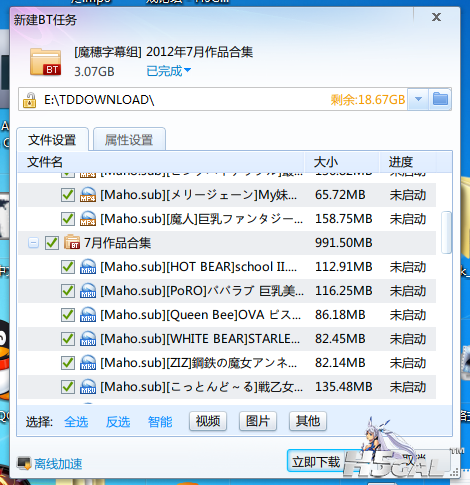Uncheck the メリージェーン file checkbox
Image resolution: width=470 pixels, height=485 pixels.
68,195
